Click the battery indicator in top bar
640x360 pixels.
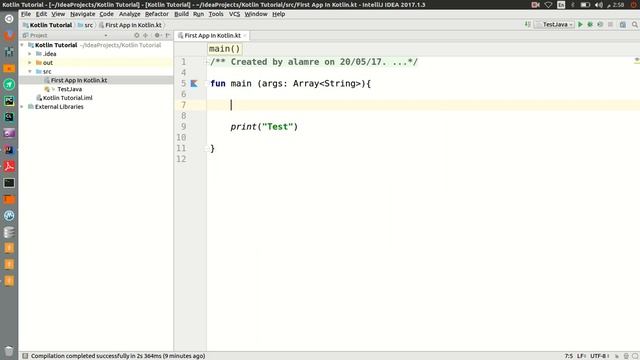point(585,4)
